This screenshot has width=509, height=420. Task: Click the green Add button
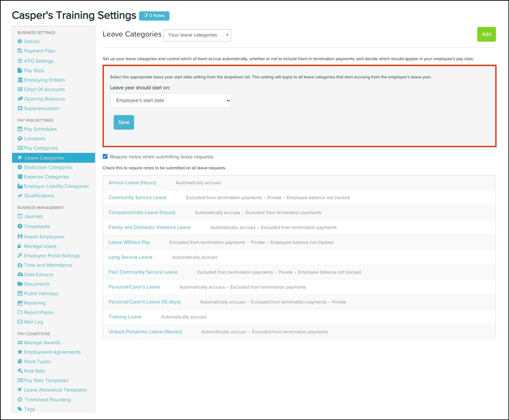[486, 34]
